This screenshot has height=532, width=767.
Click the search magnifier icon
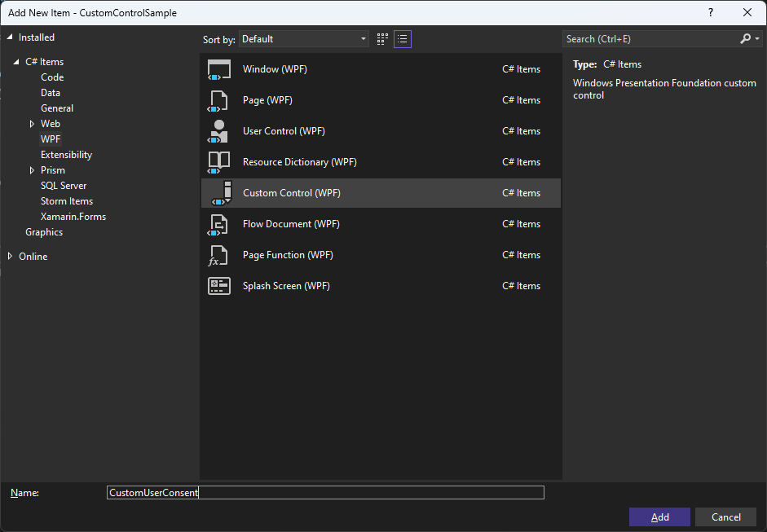(745, 38)
